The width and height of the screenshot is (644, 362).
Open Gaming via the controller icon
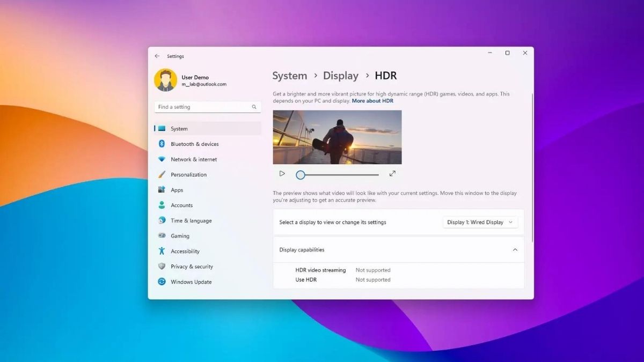(x=162, y=235)
